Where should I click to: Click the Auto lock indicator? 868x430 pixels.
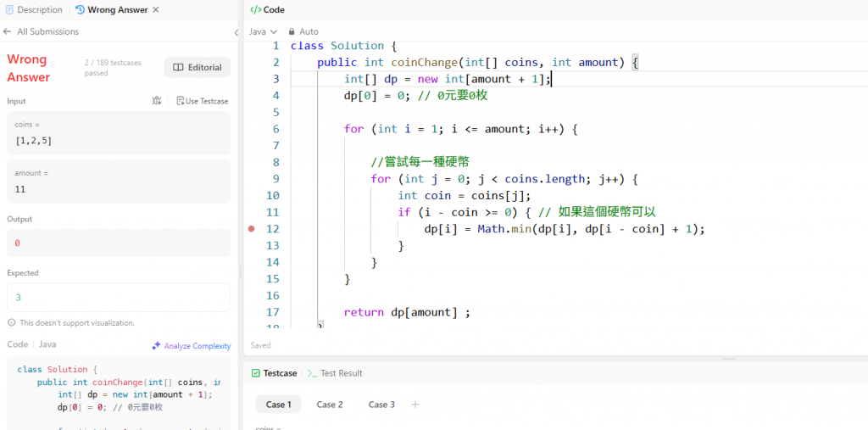point(303,31)
